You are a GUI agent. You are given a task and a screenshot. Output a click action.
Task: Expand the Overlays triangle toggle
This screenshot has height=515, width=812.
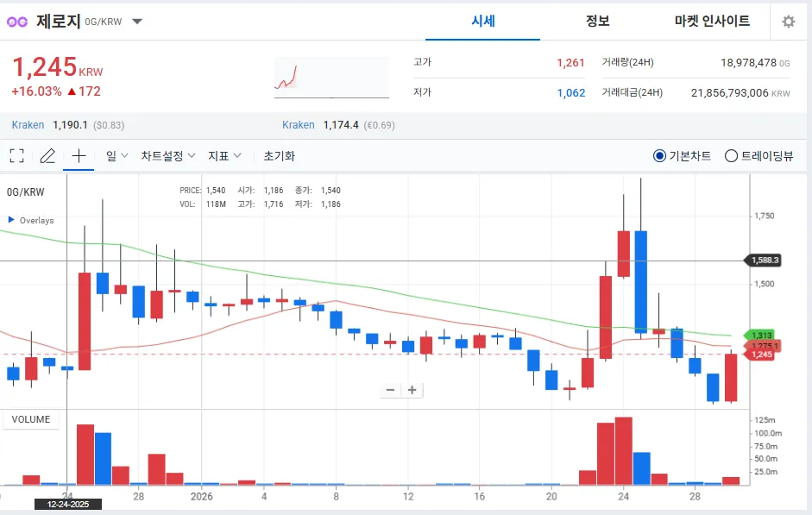11,220
